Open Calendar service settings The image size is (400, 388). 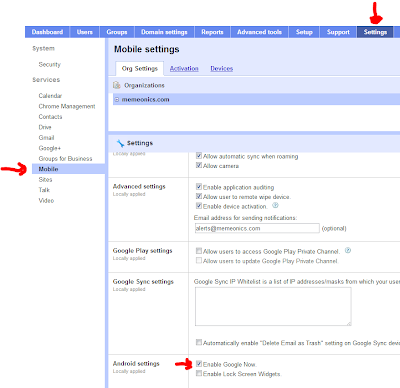pos(50,96)
